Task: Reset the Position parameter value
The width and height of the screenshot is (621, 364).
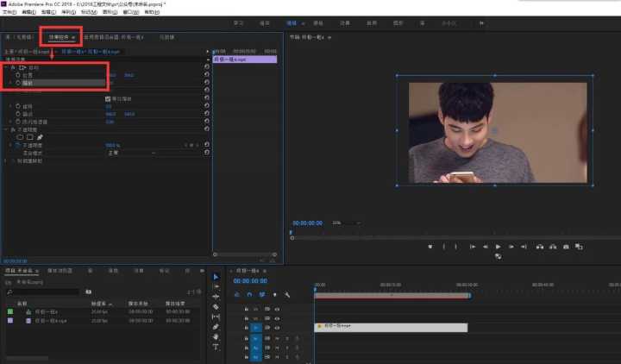Action: coord(207,75)
